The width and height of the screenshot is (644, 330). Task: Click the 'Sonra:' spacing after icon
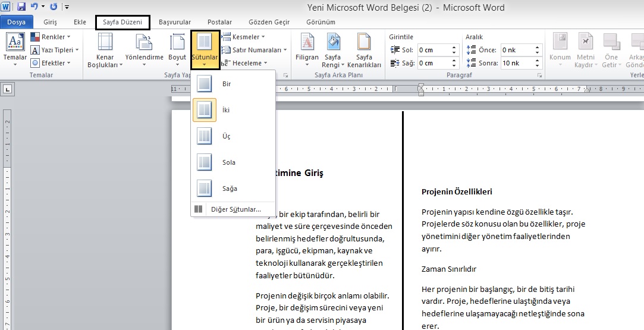[471, 63]
